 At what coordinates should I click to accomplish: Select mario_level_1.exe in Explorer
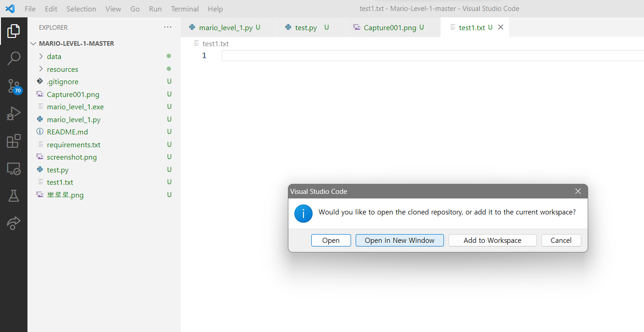click(104, 107)
